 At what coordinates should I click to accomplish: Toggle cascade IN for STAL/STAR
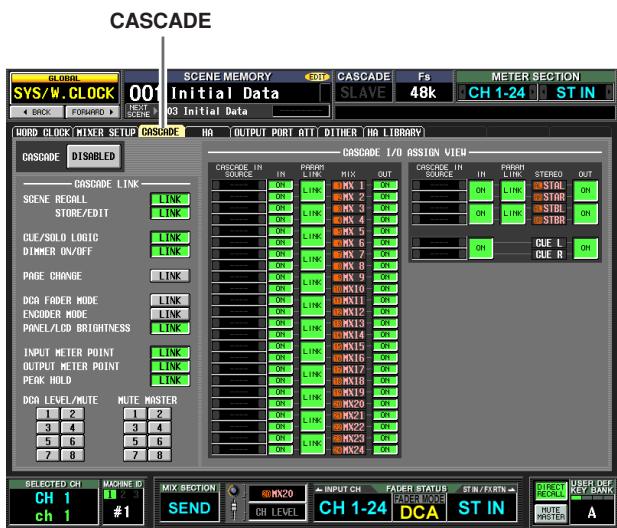click(481, 191)
